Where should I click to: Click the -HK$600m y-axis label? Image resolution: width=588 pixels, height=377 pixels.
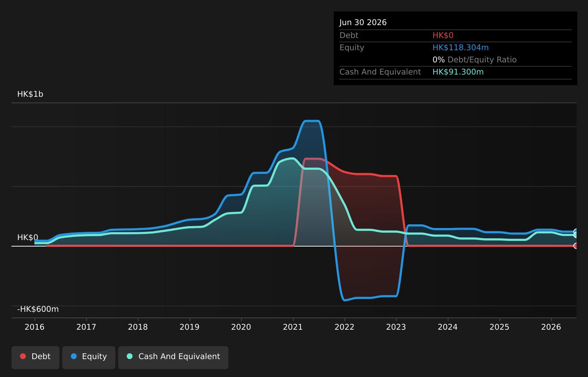(x=38, y=309)
